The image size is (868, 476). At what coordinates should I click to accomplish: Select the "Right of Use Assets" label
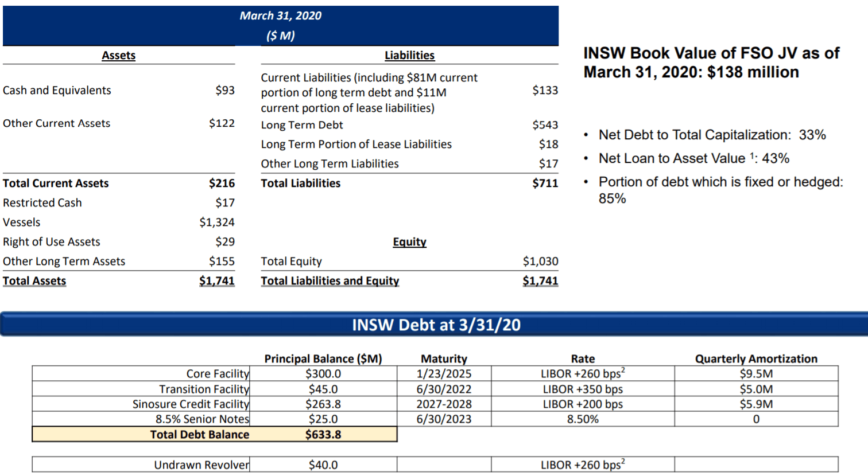tap(52, 241)
